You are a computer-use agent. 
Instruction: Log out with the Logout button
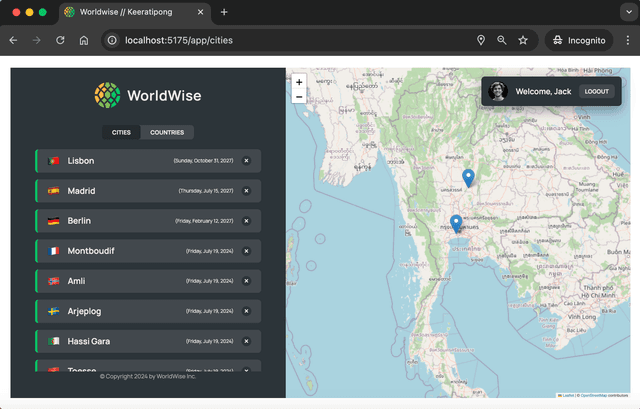[x=596, y=91]
